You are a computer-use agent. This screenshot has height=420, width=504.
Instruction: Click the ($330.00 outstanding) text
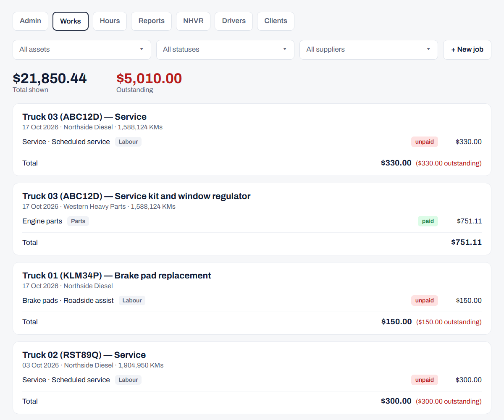coord(449,163)
